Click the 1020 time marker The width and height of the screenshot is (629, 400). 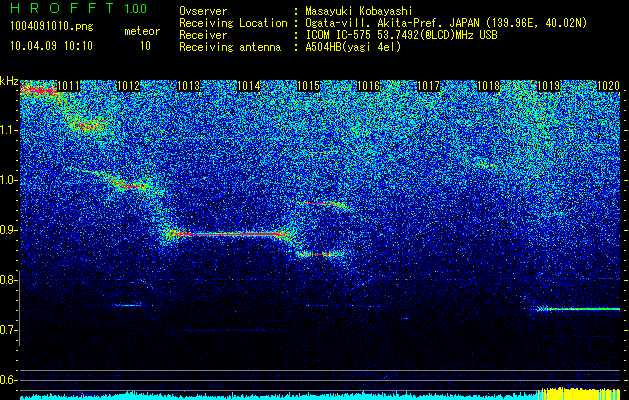pos(609,86)
